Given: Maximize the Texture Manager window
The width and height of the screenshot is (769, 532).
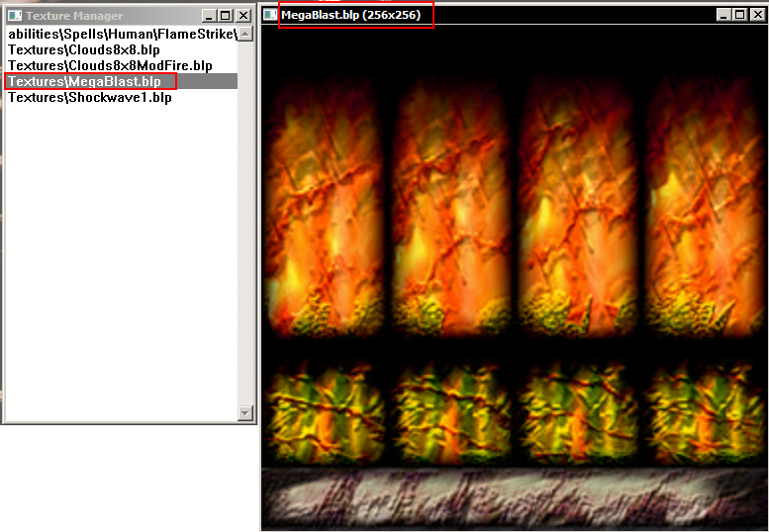Looking at the screenshot, I should click(x=225, y=16).
